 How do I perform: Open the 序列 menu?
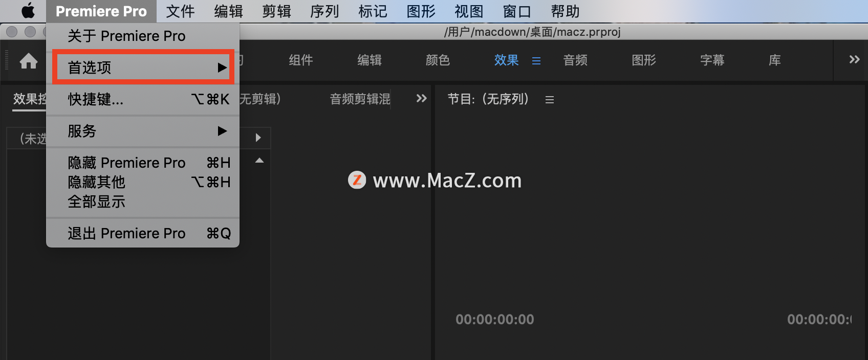point(324,11)
